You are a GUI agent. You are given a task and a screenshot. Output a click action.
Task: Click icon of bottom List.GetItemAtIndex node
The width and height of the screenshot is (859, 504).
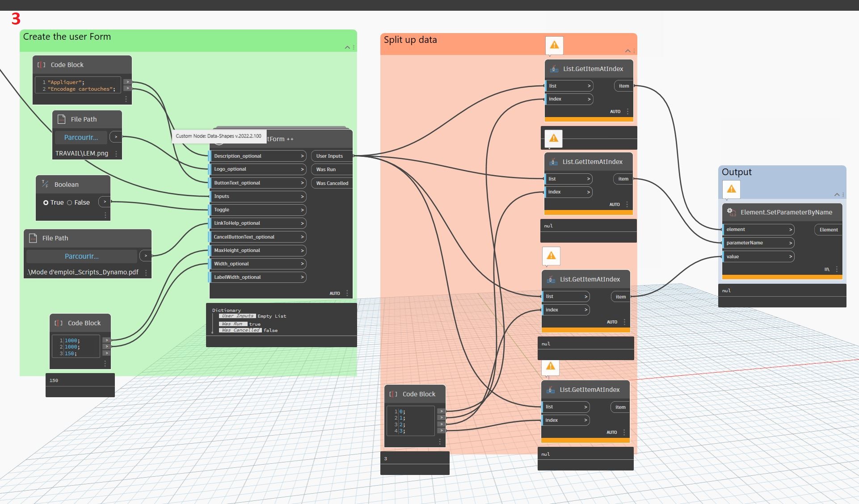[x=551, y=390]
